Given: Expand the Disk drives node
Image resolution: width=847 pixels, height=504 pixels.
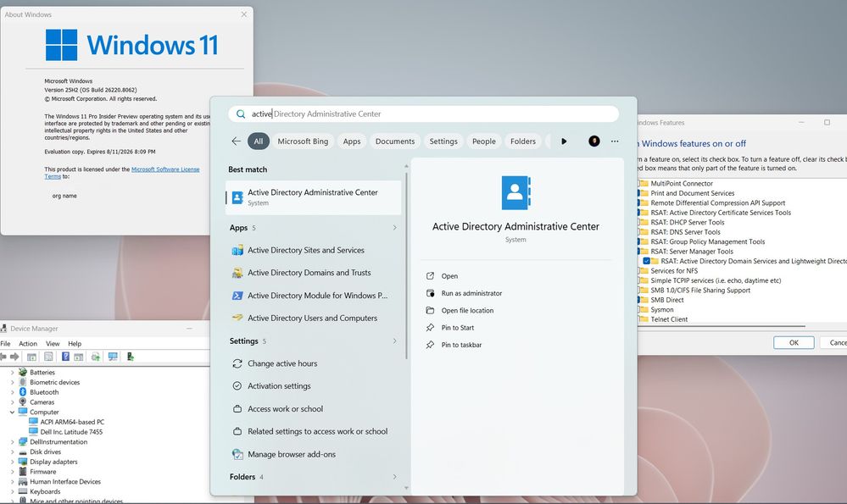Looking at the screenshot, I should click(13, 451).
